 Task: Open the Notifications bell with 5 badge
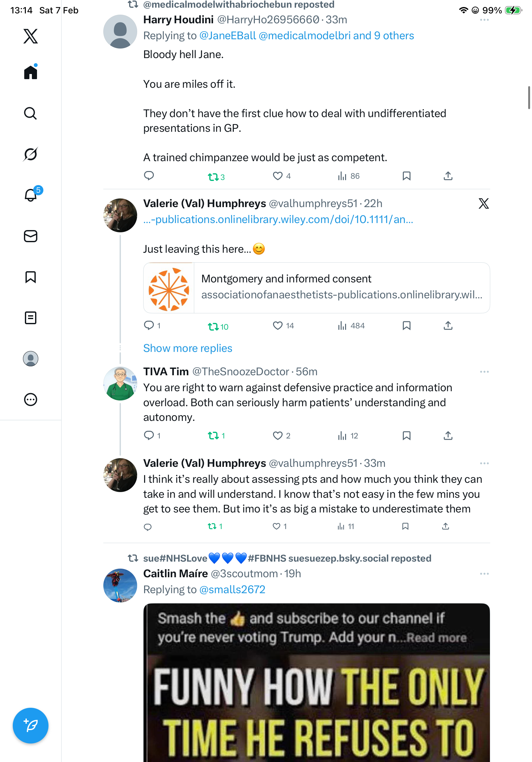(31, 195)
